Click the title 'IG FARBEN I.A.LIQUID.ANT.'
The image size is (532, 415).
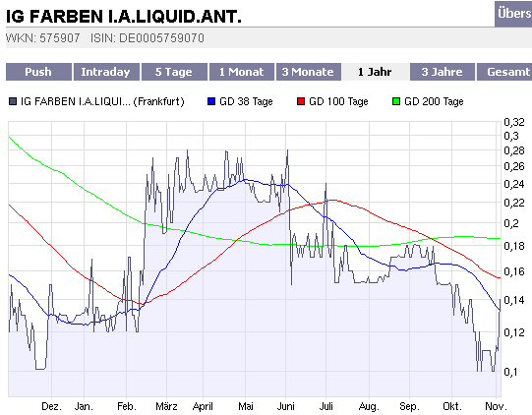coord(124,17)
